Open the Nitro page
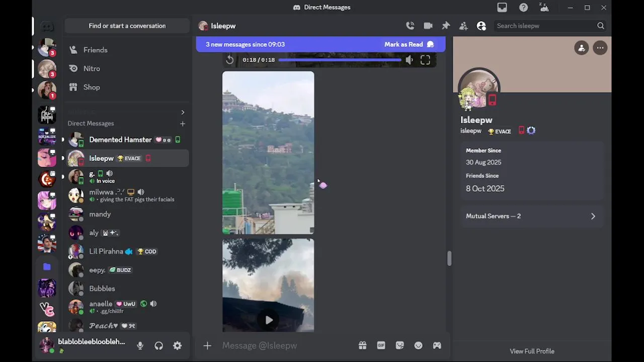Screen dimensions: 644x362 (127, 68)
